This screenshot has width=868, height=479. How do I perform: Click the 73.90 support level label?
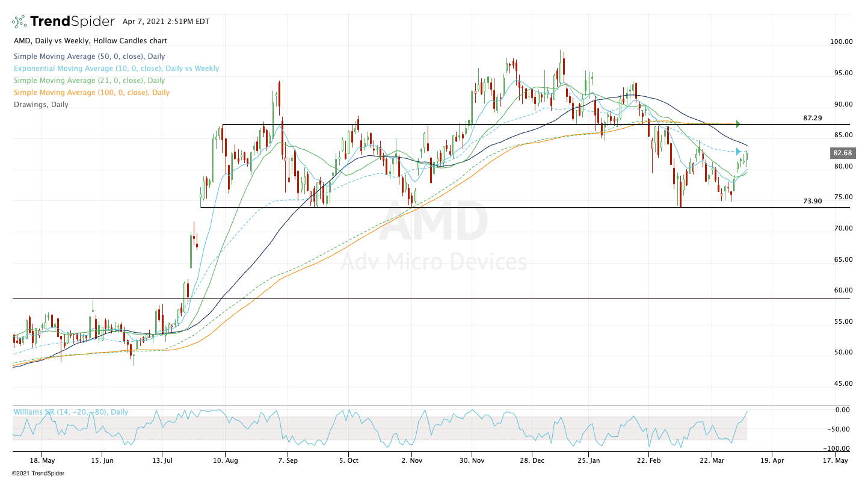click(x=813, y=201)
